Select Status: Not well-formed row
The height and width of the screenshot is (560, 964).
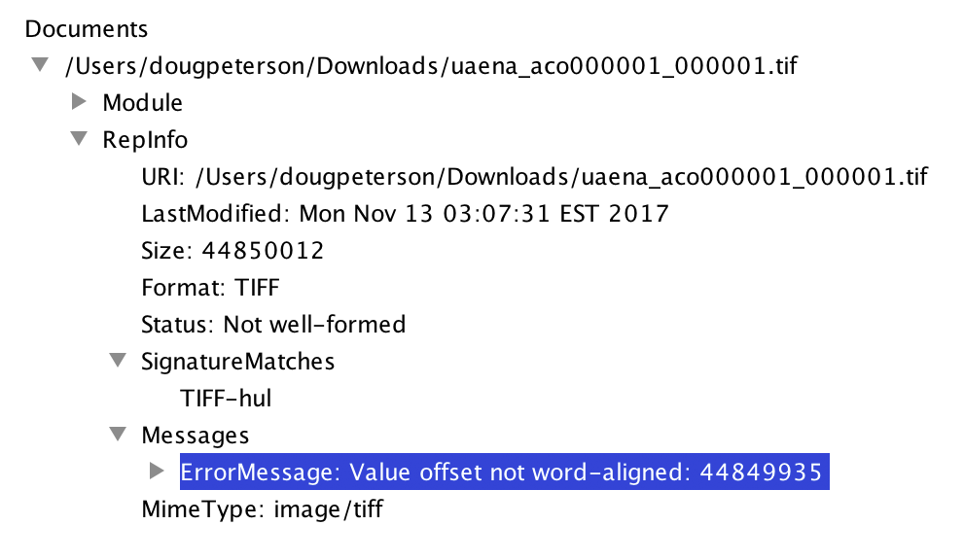point(273,324)
